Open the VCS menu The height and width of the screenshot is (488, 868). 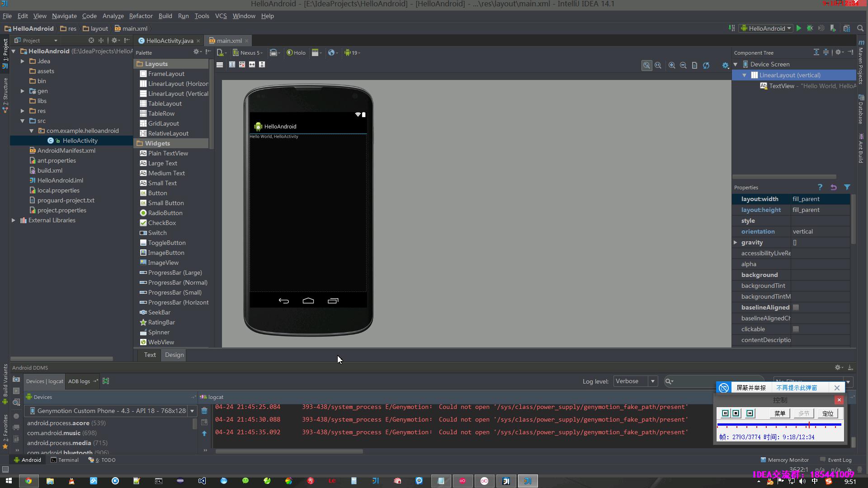pos(221,16)
